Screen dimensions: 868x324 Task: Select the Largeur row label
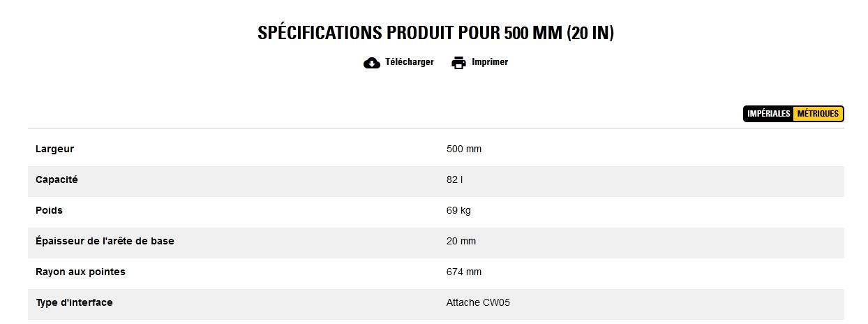click(x=54, y=149)
